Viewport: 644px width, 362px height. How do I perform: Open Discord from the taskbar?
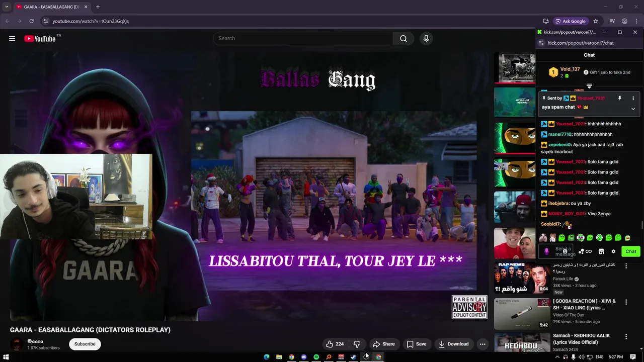pos(304,357)
